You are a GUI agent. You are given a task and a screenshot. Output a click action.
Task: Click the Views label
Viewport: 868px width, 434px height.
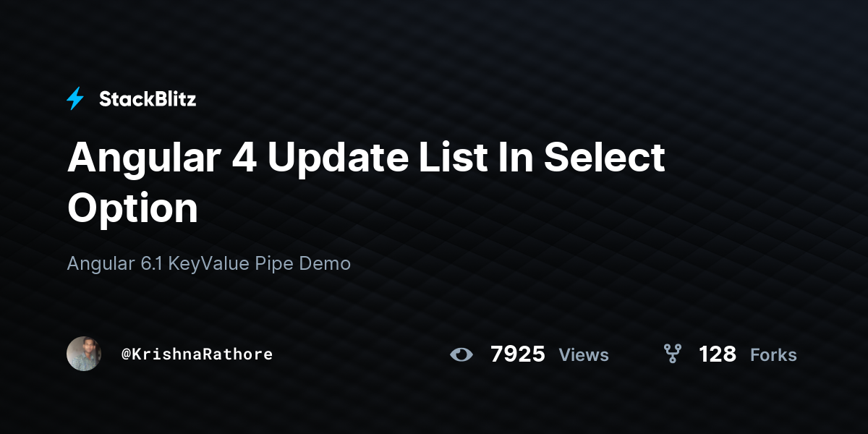click(584, 355)
